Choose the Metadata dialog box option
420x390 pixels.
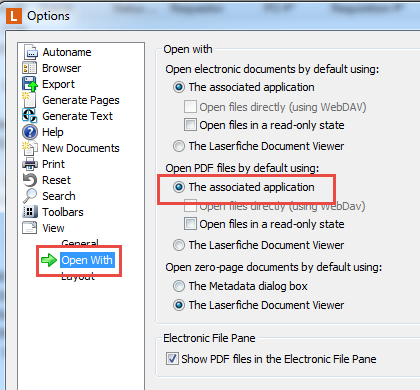pos(179,286)
